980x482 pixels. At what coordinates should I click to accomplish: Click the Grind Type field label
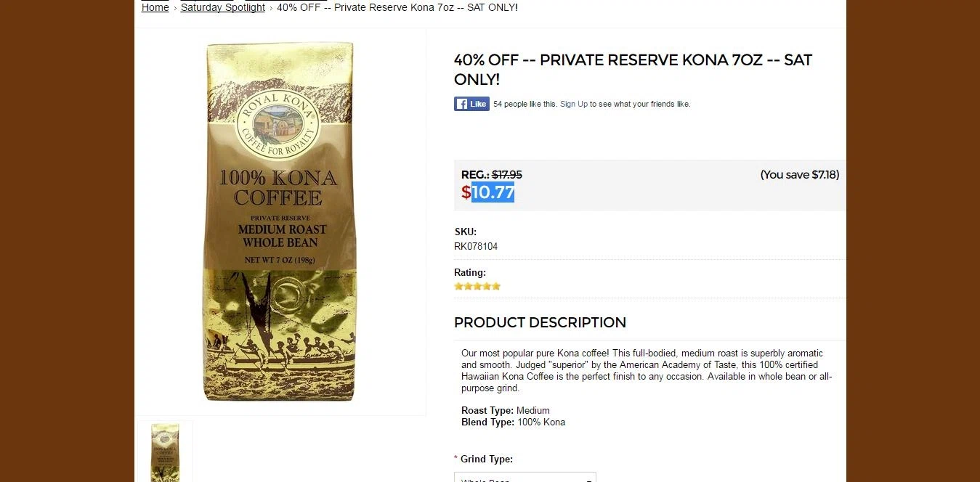coord(487,459)
